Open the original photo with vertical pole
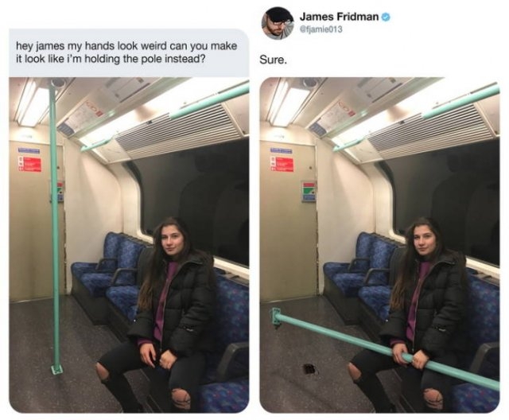This screenshot has height=420, width=509. click(129, 245)
